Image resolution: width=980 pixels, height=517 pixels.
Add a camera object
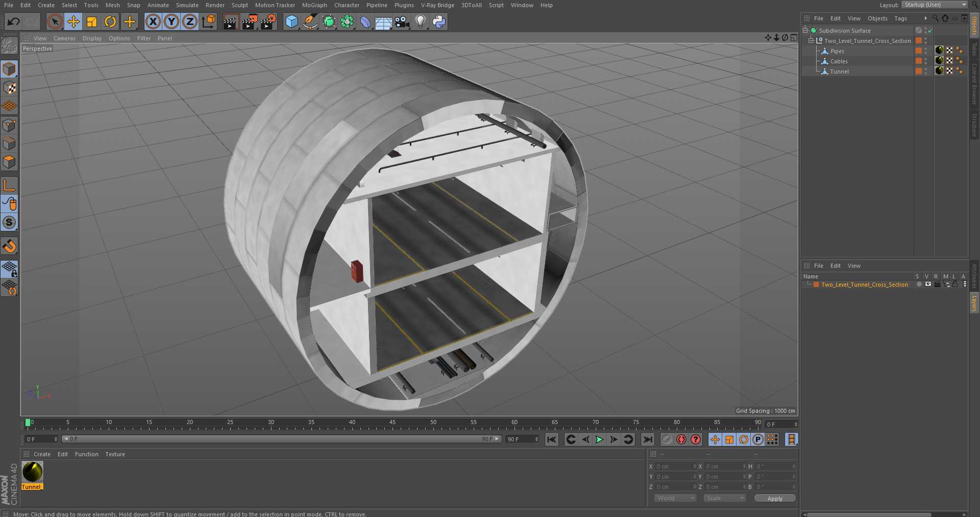pos(402,21)
